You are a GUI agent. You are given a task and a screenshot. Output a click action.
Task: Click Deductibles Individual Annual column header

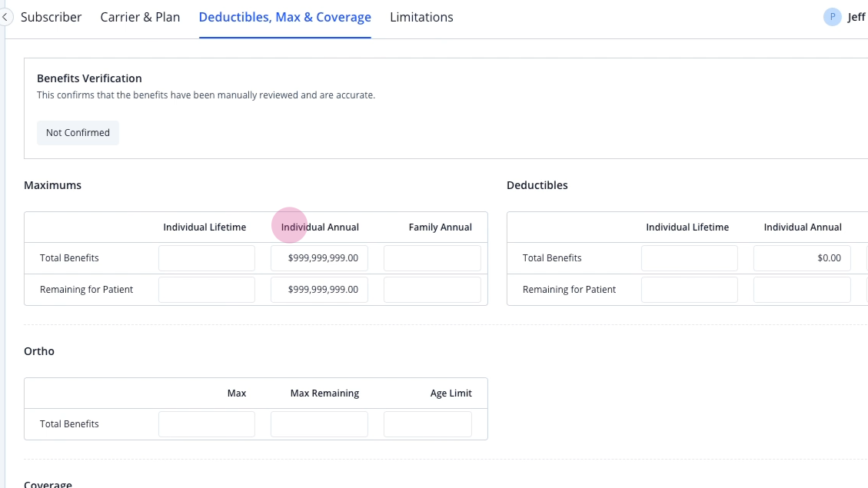click(x=803, y=227)
